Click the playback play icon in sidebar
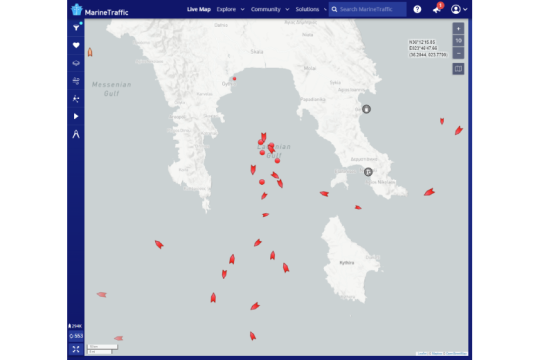Screen dimensions: 540x360 76,116
